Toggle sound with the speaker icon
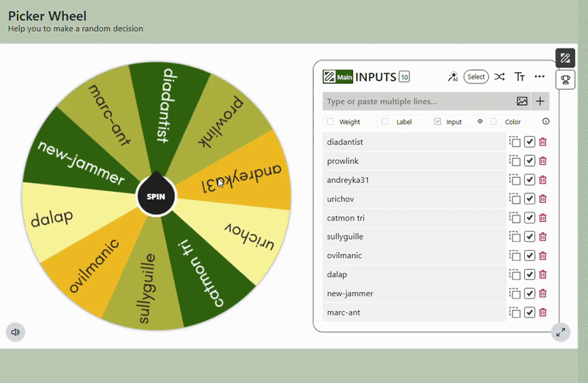The width and height of the screenshot is (588, 383). pyautogui.click(x=15, y=332)
